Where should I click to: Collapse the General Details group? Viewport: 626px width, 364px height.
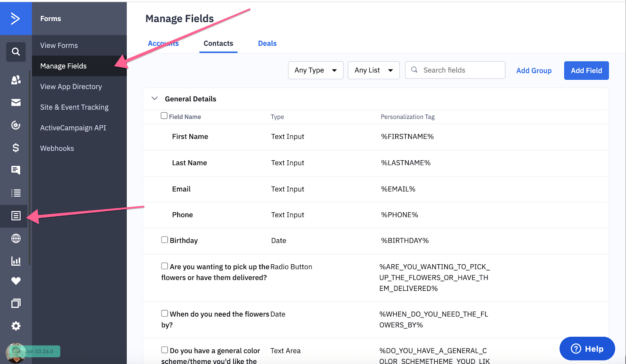(155, 99)
